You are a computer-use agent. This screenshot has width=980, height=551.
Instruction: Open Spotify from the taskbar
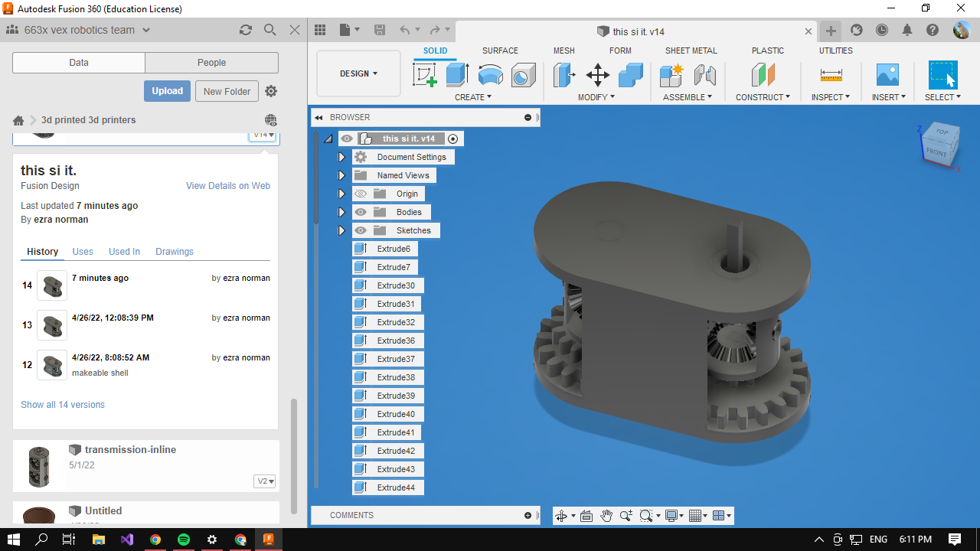coord(184,540)
